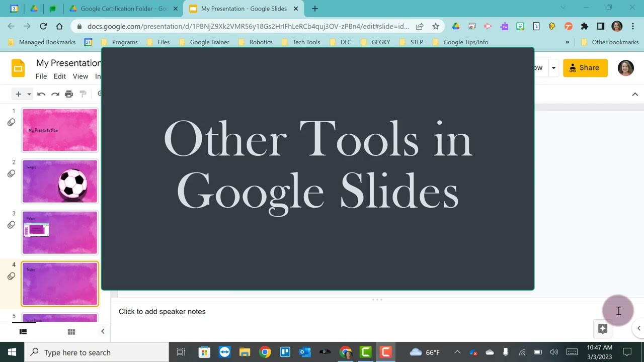
Task: Go to Chrome home page
Action: click(x=59, y=26)
